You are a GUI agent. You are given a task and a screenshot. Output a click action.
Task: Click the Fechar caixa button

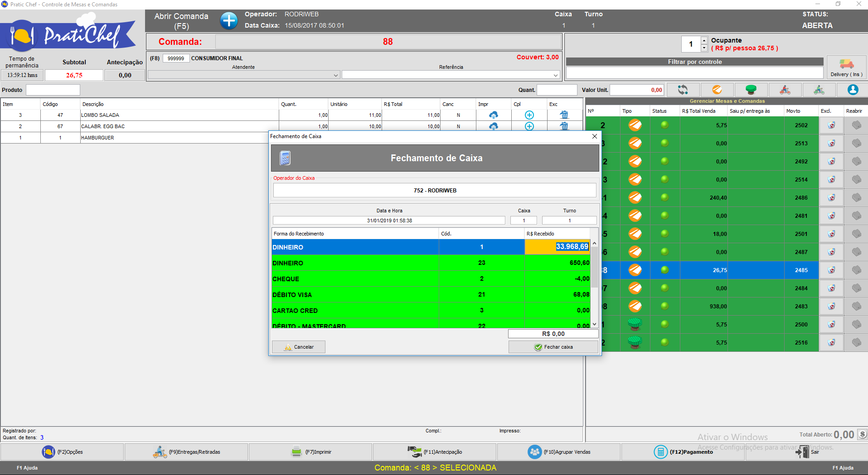point(553,347)
